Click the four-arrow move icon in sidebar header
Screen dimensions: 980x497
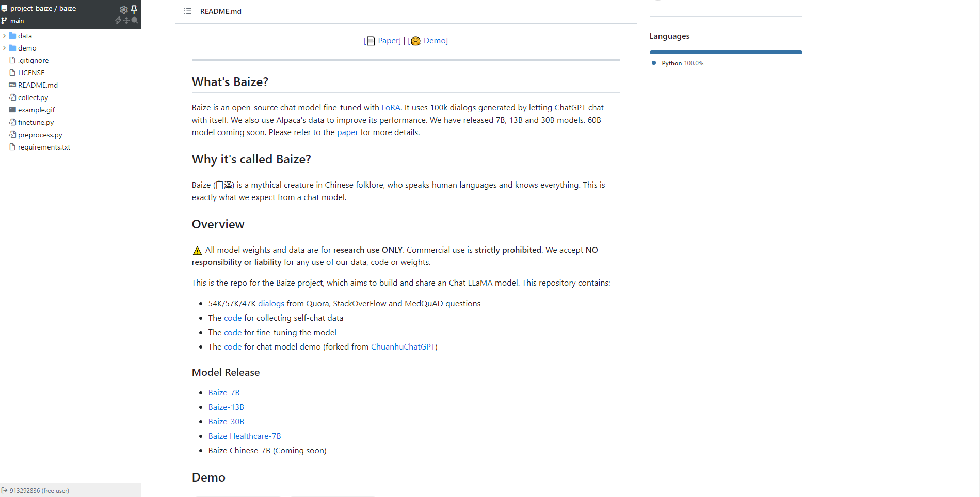click(126, 21)
